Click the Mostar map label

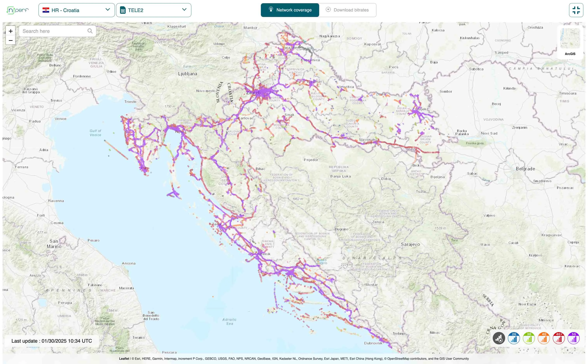(x=371, y=285)
